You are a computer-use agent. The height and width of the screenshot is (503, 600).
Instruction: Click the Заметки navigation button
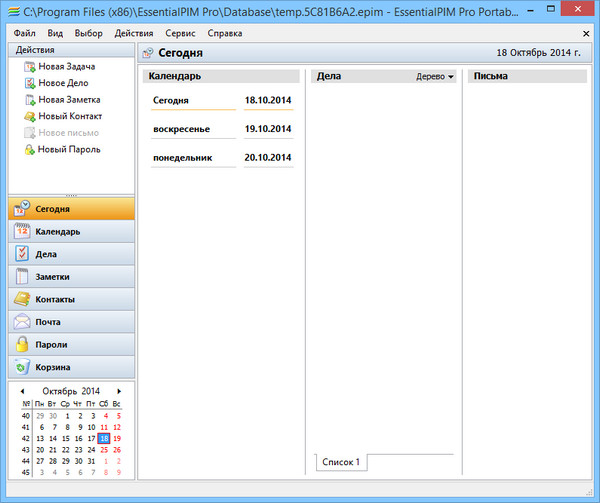click(x=70, y=277)
